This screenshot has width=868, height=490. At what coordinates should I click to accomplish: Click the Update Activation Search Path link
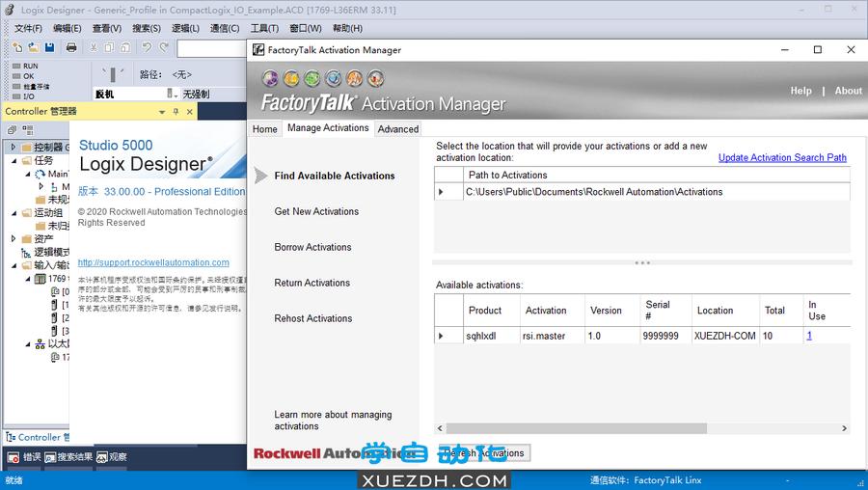click(x=782, y=158)
